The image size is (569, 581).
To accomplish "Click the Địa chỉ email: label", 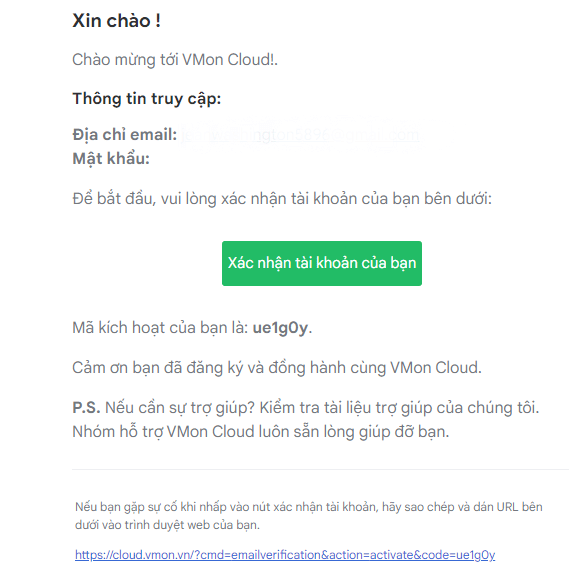I will tap(125, 135).
